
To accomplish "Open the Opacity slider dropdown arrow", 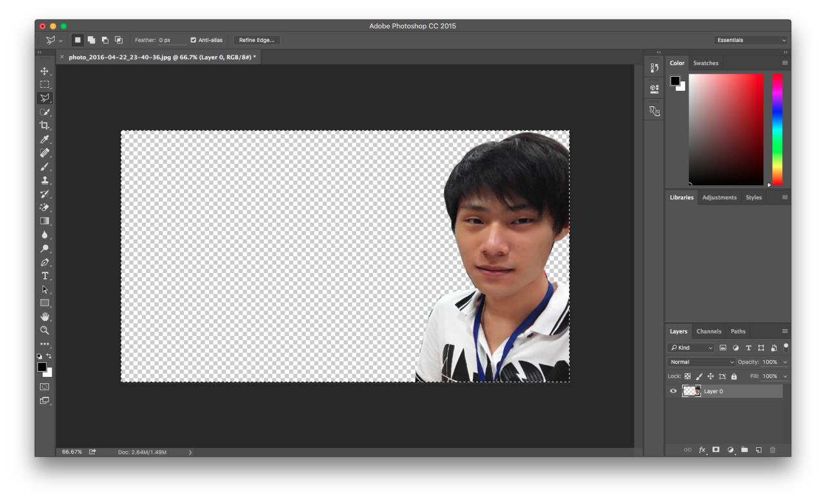I will [x=785, y=362].
